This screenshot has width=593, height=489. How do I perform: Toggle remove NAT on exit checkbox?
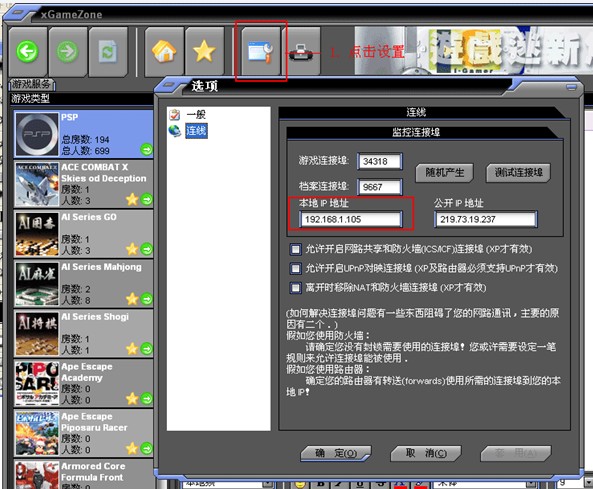click(x=295, y=287)
